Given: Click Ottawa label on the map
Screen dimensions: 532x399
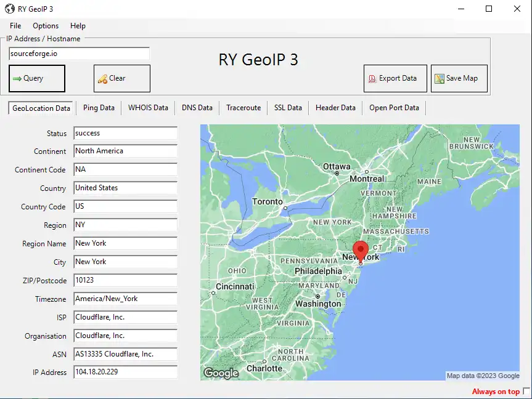Looking at the screenshot, I should (337, 166).
